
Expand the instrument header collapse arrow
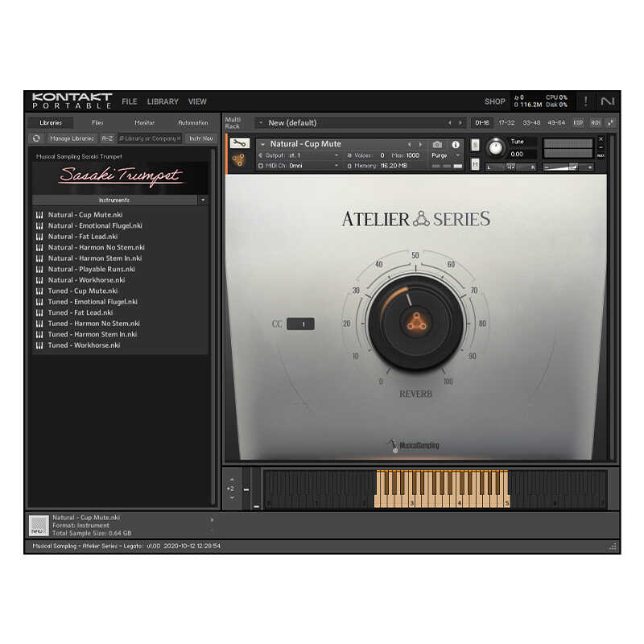[262, 144]
